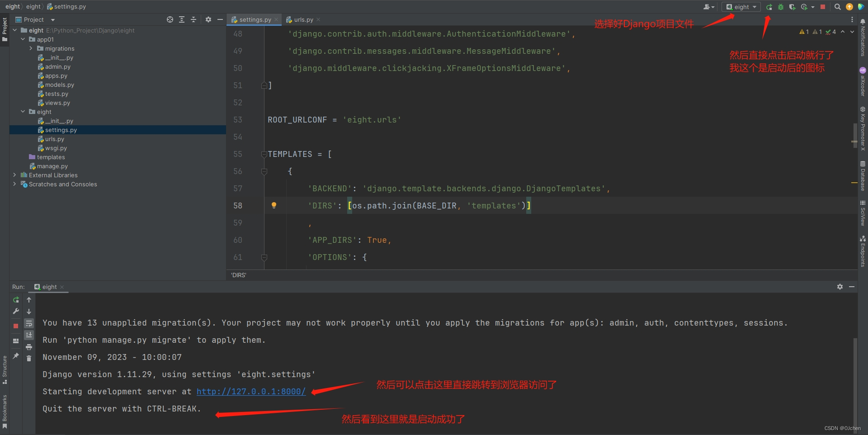This screenshot has width=868, height=435.
Task: Open Search Everywhere with the magnifier icon
Action: (x=837, y=7)
